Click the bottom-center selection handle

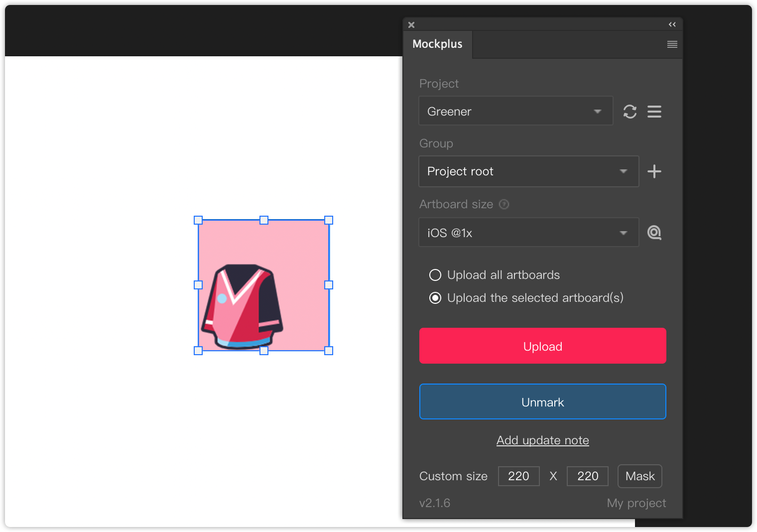tap(264, 351)
